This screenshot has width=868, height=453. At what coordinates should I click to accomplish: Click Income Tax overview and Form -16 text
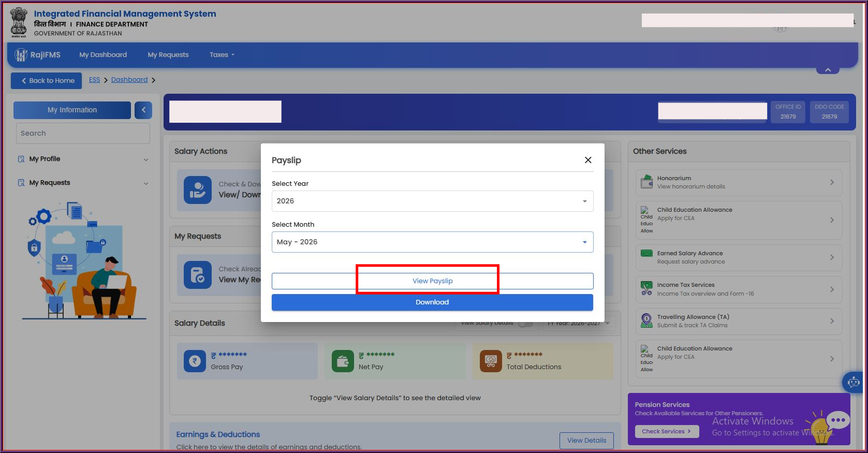(x=705, y=294)
